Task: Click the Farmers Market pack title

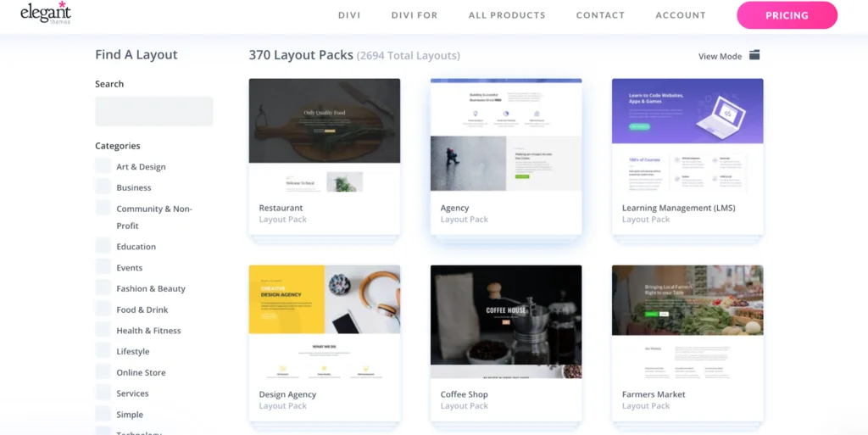Action: (x=654, y=394)
